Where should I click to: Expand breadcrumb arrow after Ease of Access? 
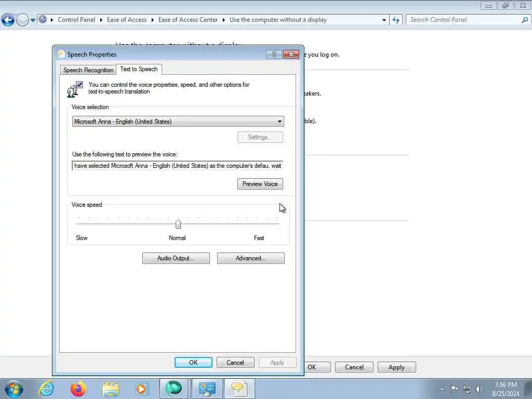153,20
